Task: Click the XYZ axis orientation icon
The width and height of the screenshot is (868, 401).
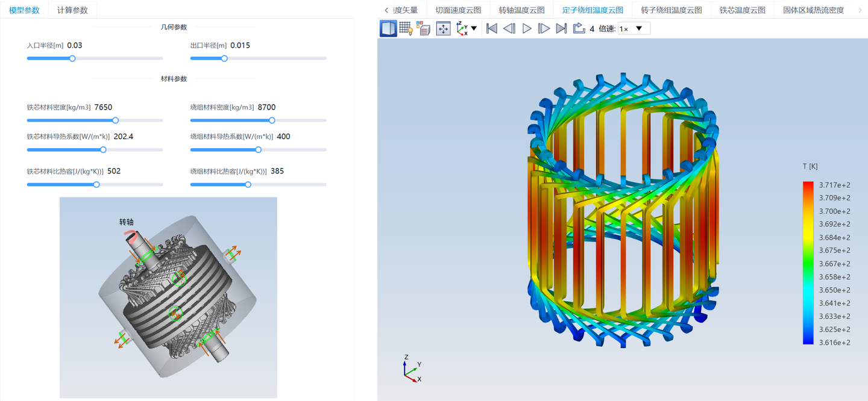Action: tap(462, 28)
